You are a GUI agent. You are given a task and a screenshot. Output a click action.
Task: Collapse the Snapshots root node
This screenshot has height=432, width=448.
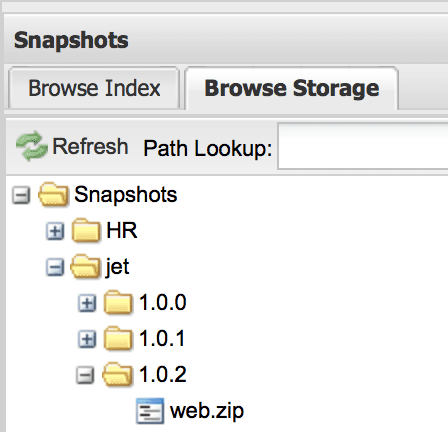coord(21,195)
